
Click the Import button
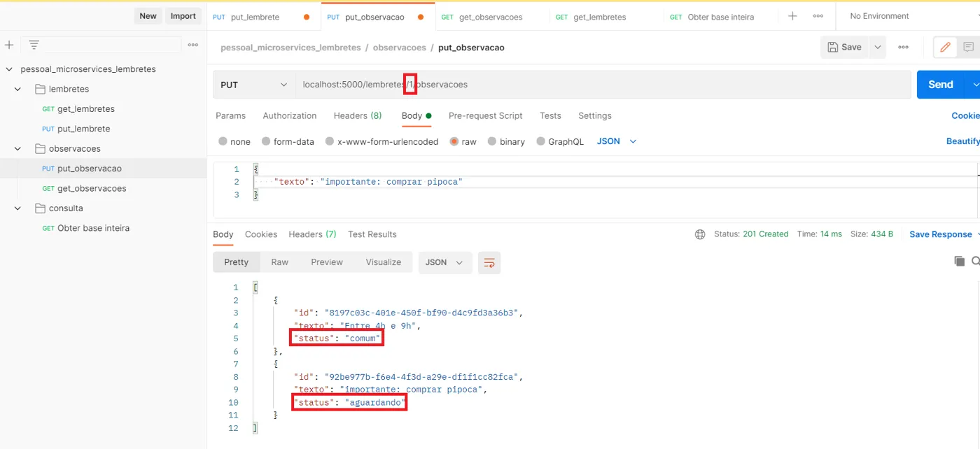(x=183, y=16)
